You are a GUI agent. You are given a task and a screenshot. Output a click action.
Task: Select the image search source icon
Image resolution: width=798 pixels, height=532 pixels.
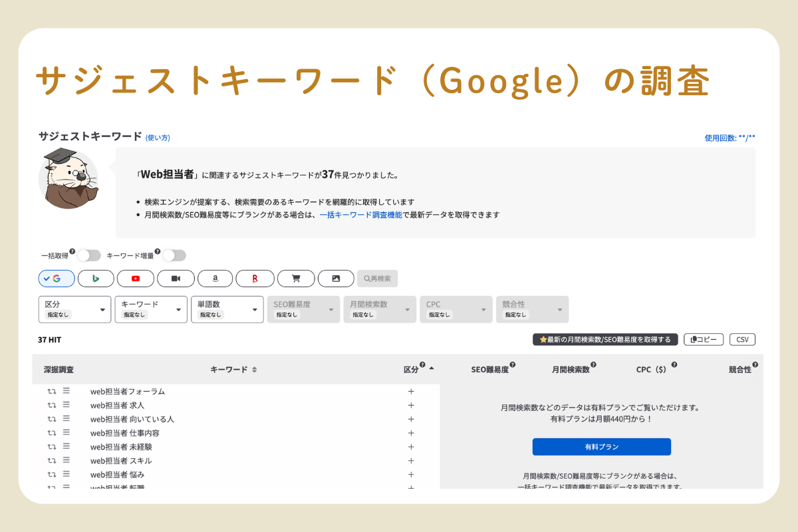pyautogui.click(x=336, y=279)
